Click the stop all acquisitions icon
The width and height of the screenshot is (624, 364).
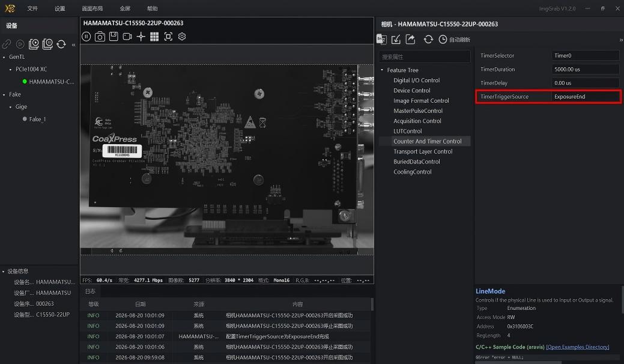pos(47,44)
